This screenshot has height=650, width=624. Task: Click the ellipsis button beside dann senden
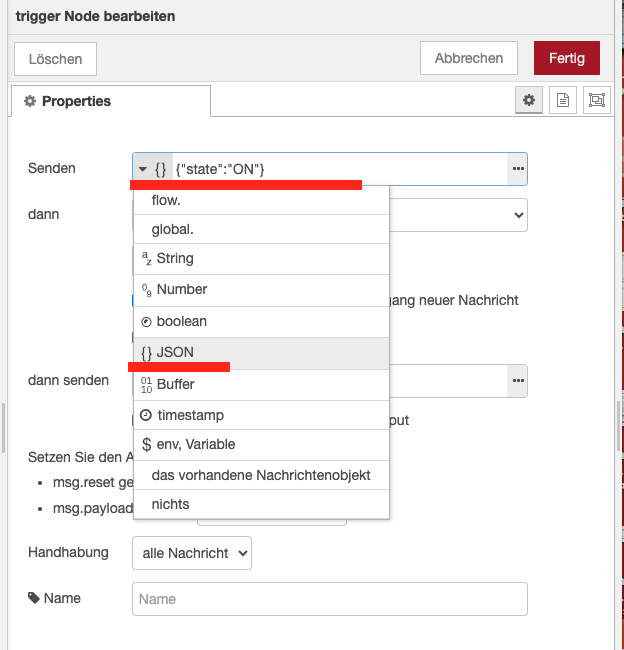point(517,381)
